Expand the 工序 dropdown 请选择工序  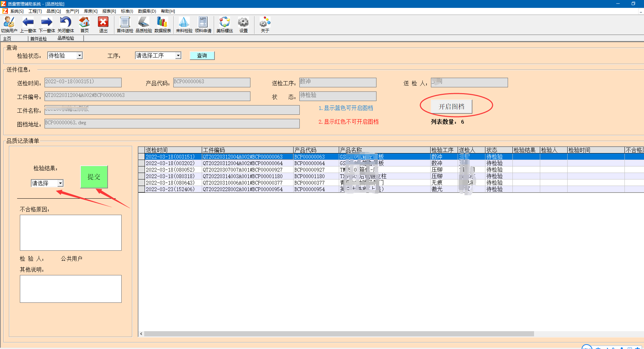point(178,55)
